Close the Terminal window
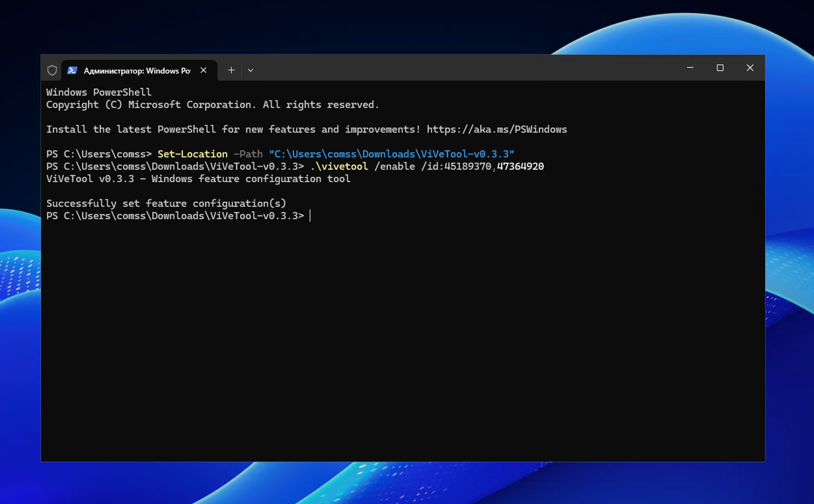This screenshot has width=814, height=504. (x=750, y=68)
